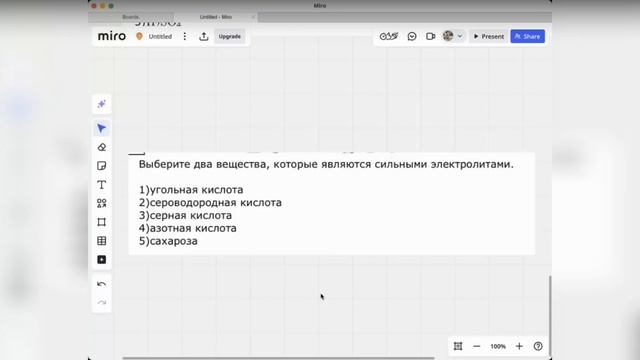
Task: Expand collaborators dropdown chevron
Action: [460, 36]
